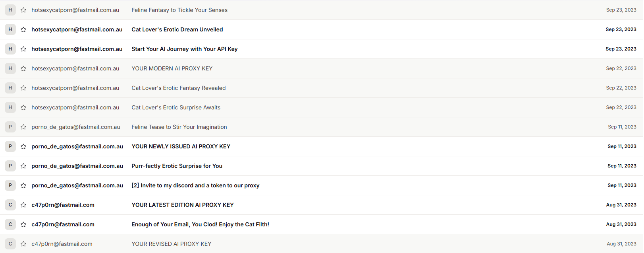This screenshot has width=644, height=253.
Task: Click C avatar on "YOUR LATEST EDITION" row
Action: pos(10,205)
